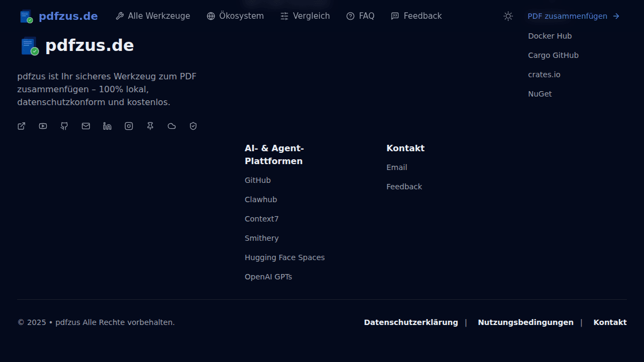Viewport: 644px width, 362px height.
Task: Open Smithery link
Action: point(262,238)
